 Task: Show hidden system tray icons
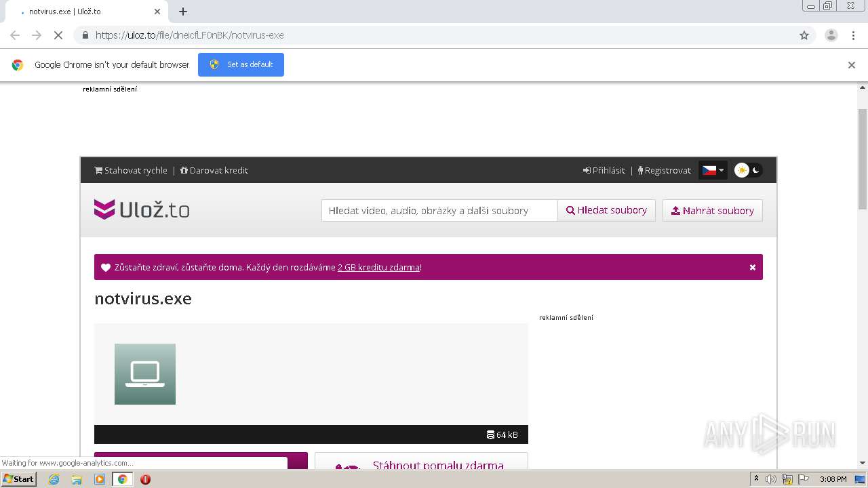(x=756, y=479)
